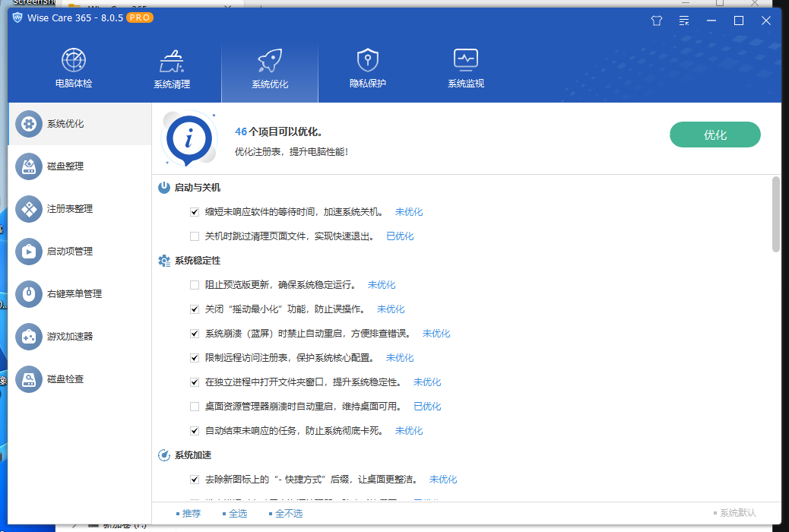Switch to 游戏加速器 in sidebar

click(80, 336)
